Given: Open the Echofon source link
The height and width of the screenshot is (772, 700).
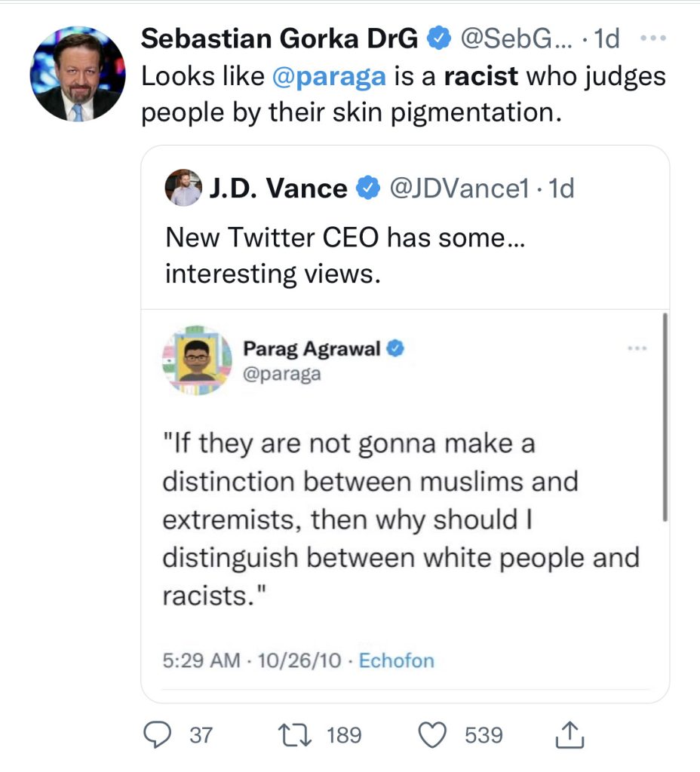Looking at the screenshot, I should click(x=396, y=660).
